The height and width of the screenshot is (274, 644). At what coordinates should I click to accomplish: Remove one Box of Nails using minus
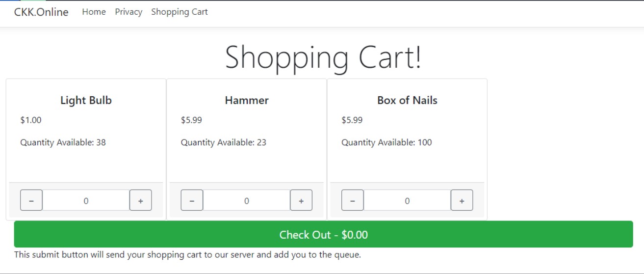(353, 200)
